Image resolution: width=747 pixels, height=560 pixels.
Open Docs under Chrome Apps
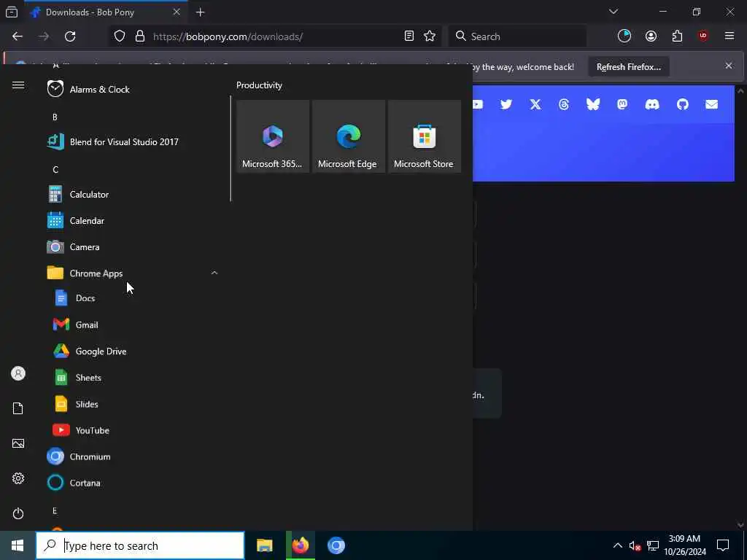pyautogui.click(x=133, y=298)
